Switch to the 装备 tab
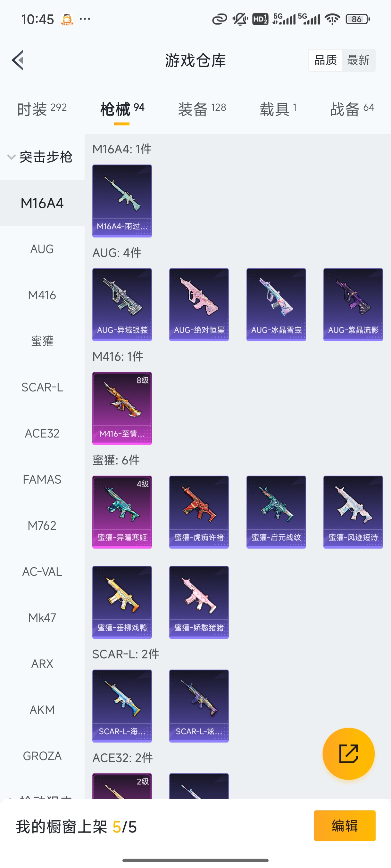Viewport: 391px width, 868px height. [x=202, y=109]
